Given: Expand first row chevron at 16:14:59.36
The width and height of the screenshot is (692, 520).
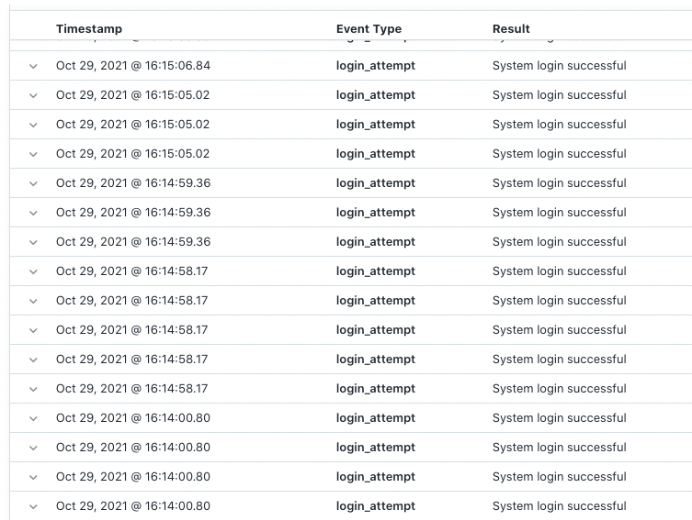Looking at the screenshot, I should (33, 183).
